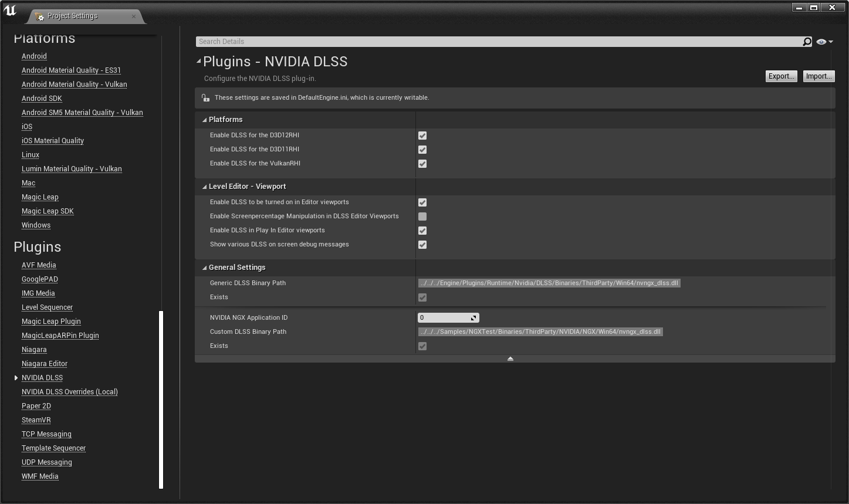Close the Project Settings tab
This screenshot has height=504, width=849.
point(134,16)
